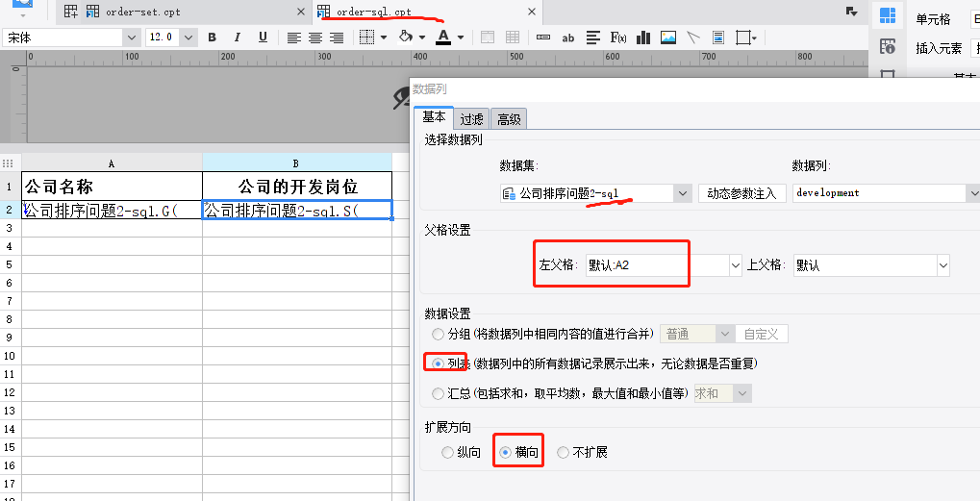
Task: Select cell B2 with 公司排序问题2-sql.S(
Action: (x=297, y=210)
